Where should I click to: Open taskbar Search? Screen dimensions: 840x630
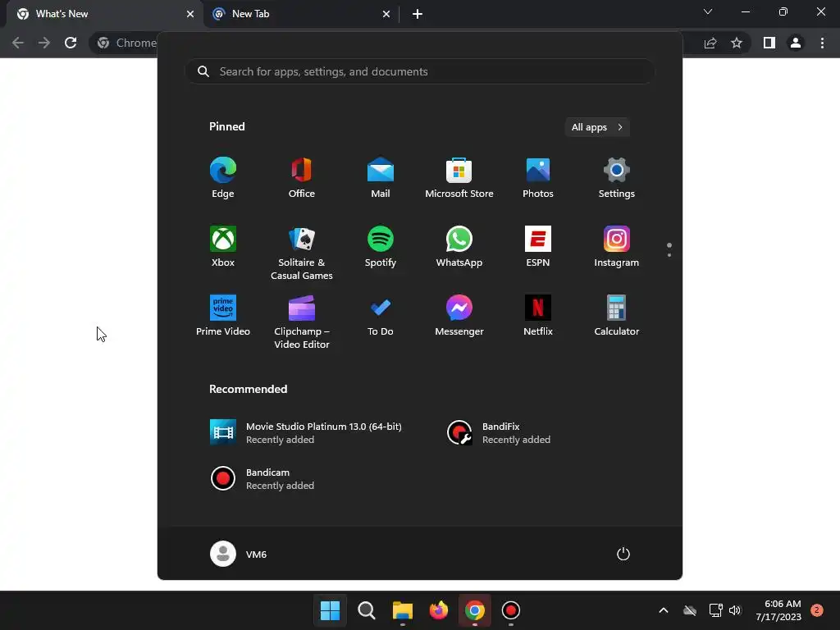point(367,610)
